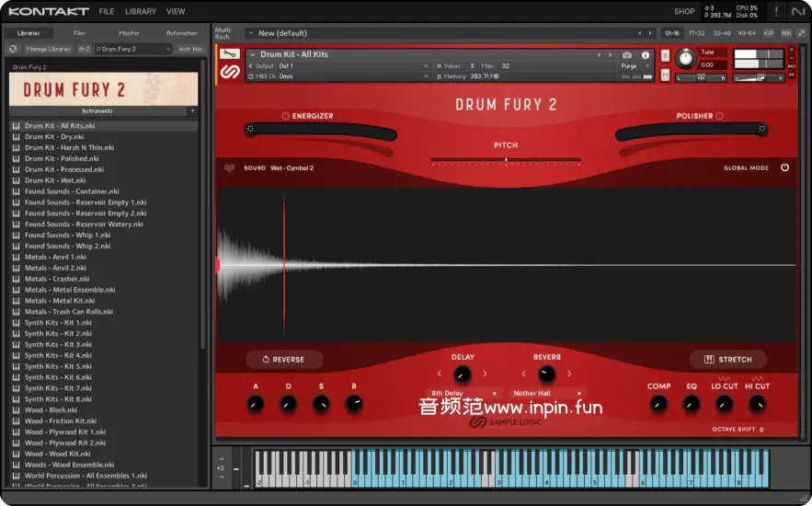Viewport: 812px width, 506px height.
Task: Toggle the Energizer power button
Action: [286, 116]
